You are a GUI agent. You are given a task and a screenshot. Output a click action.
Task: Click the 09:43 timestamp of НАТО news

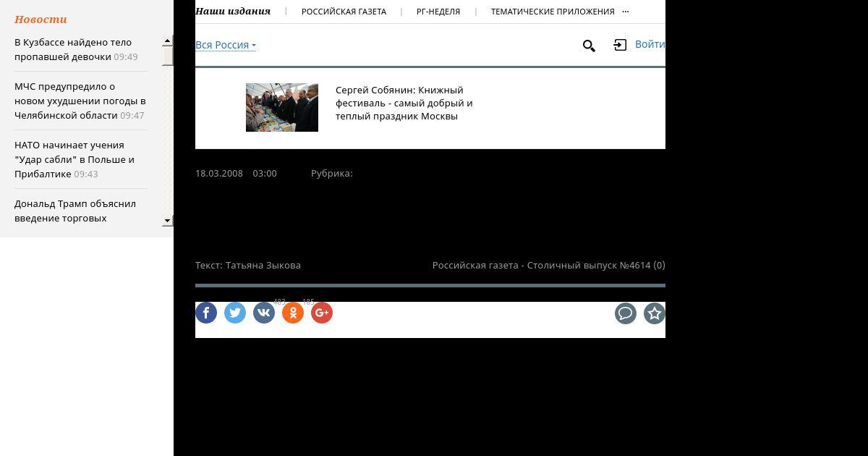pos(86,174)
